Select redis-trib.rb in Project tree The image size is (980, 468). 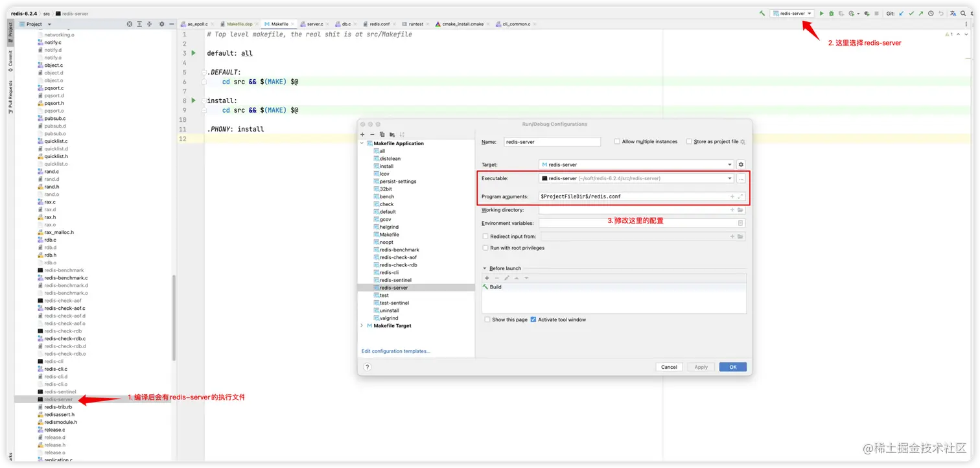click(58, 407)
